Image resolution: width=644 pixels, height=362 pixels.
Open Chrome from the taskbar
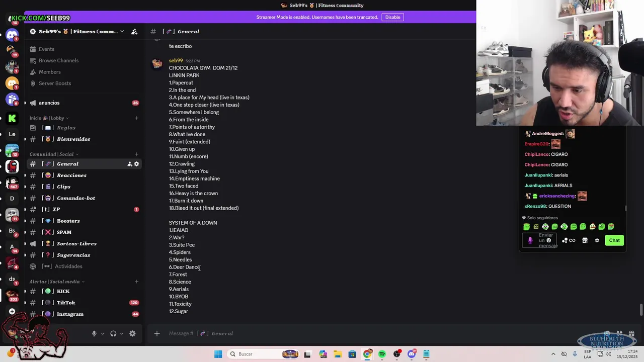(x=367, y=354)
